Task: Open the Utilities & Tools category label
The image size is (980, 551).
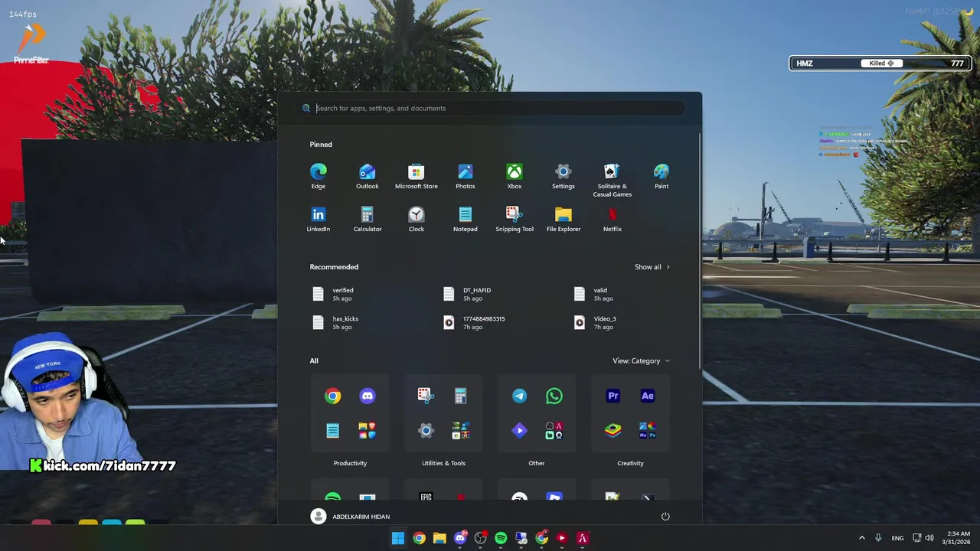Action: [443, 463]
